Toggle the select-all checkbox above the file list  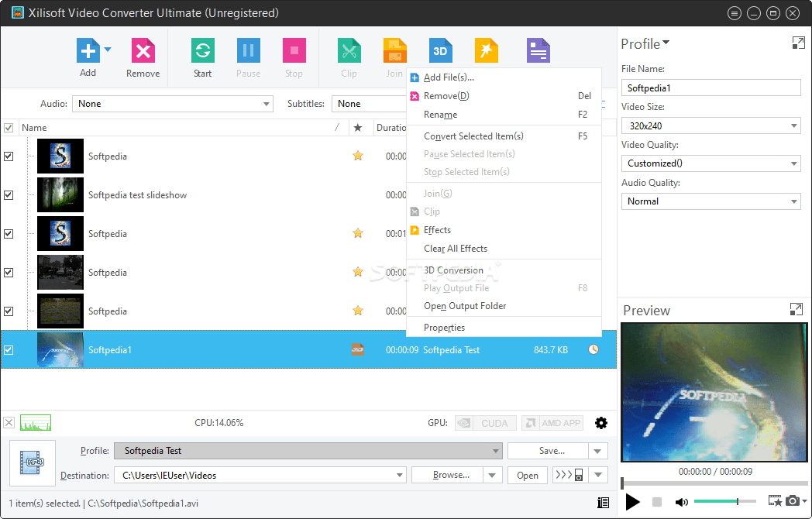coord(9,127)
